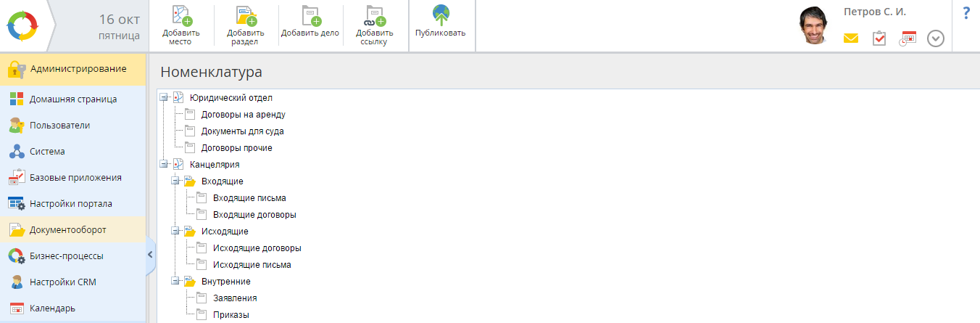Select Договоры на аренду in the tree
Image resolution: width=980 pixels, height=323 pixels.
(243, 114)
